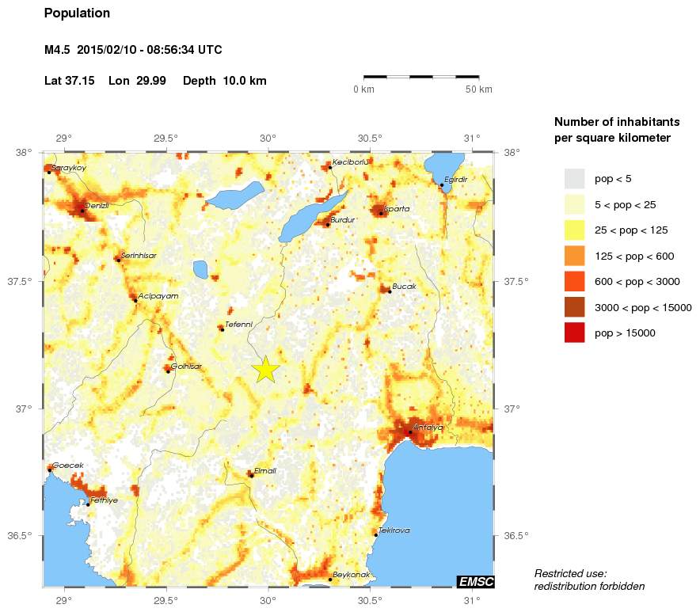700x612 pixels.
Task: Click the 3000 < pop < 15000 swatch
Action: click(x=574, y=307)
